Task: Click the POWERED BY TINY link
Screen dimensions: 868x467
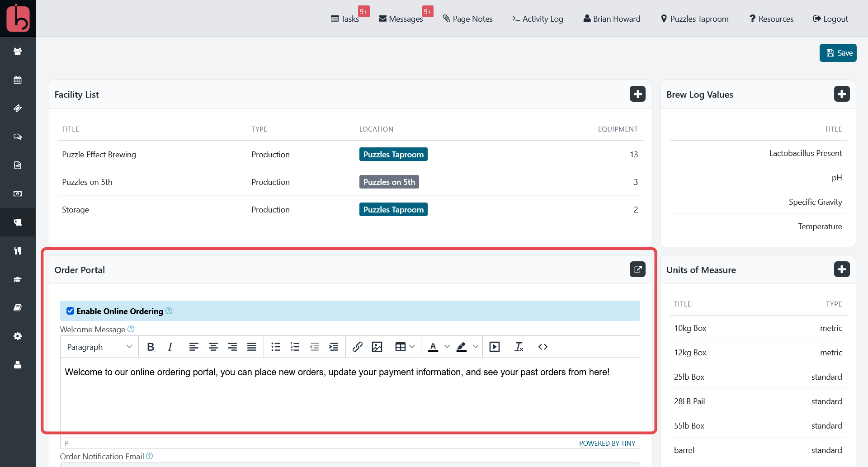Action: pyautogui.click(x=607, y=443)
